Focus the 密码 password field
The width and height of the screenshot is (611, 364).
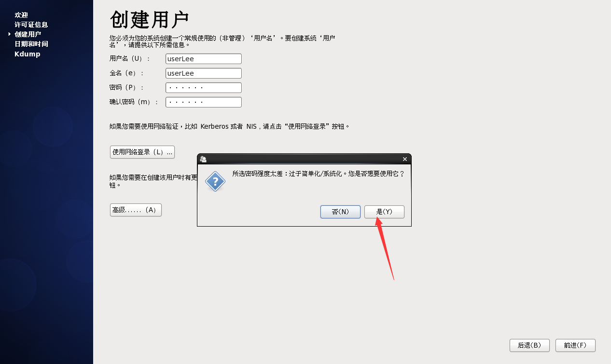(x=204, y=88)
